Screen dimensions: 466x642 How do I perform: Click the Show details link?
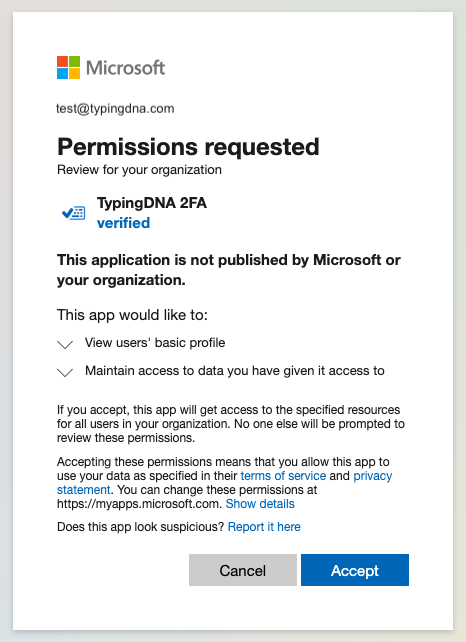pyautogui.click(x=260, y=504)
